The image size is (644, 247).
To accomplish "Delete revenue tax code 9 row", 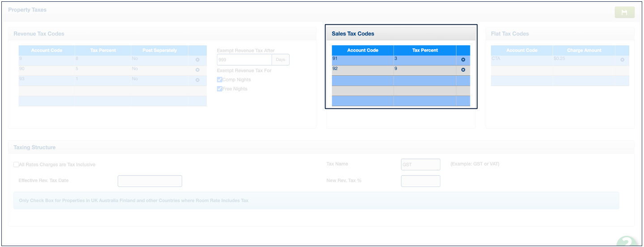I will 197,60.
